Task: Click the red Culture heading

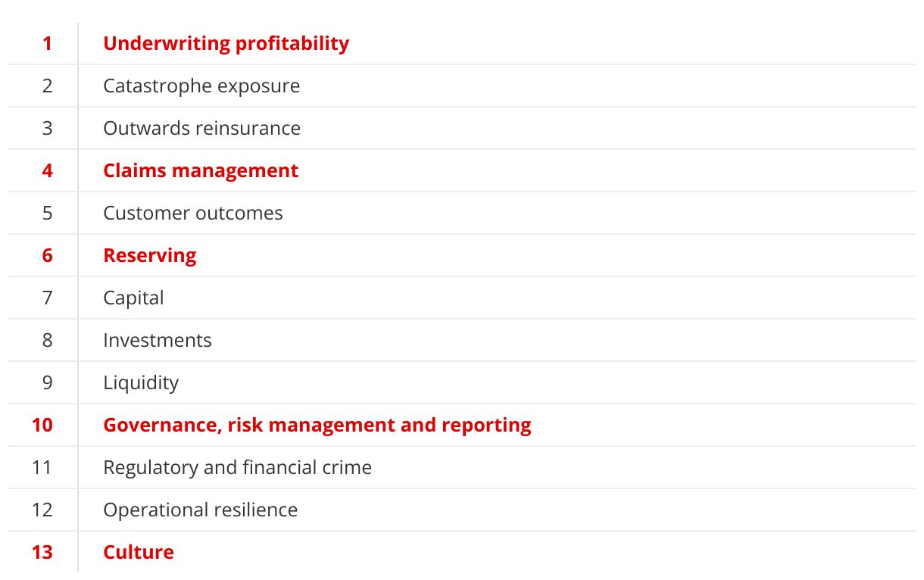Action: pyautogui.click(x=139, y=552)
